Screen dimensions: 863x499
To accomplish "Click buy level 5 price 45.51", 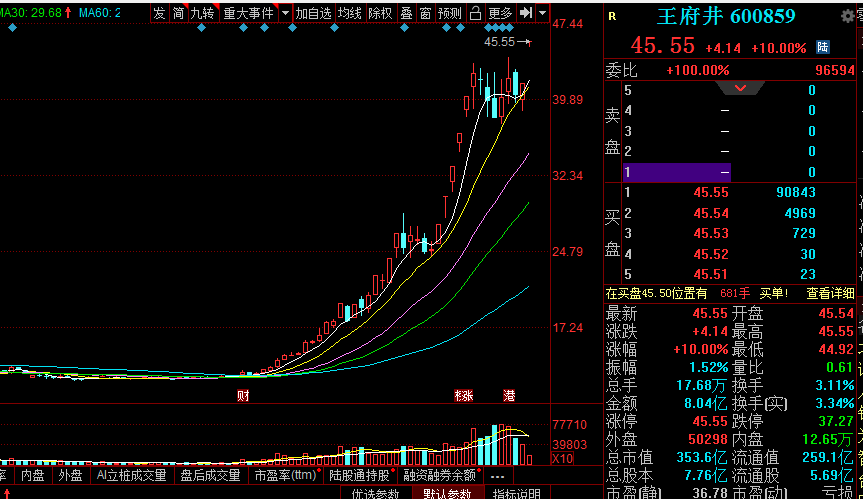I will (x=711, y=274).
